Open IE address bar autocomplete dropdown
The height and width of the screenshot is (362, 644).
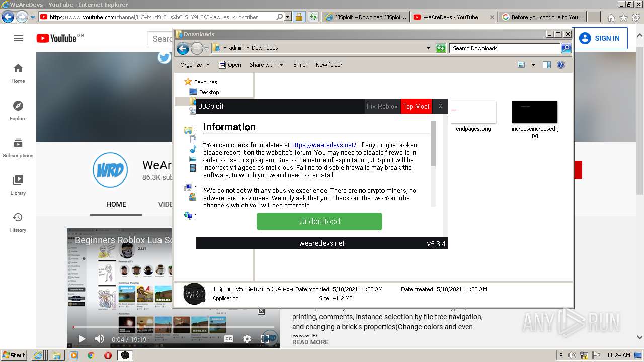point(288,17)
